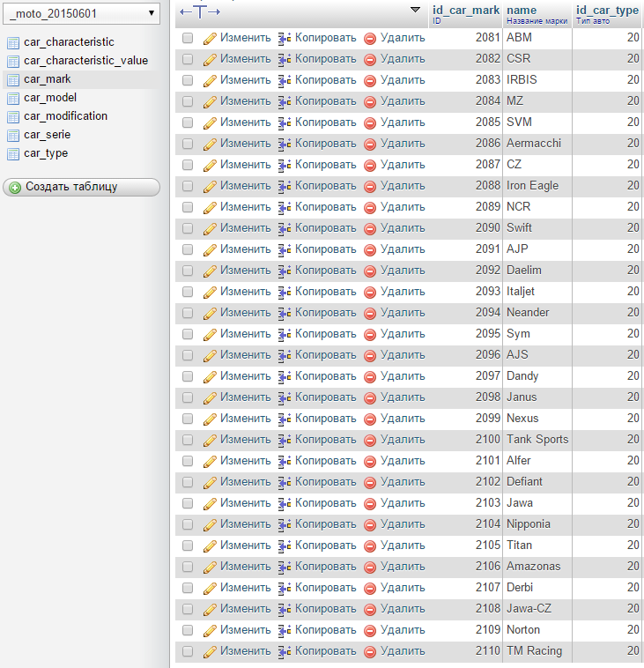Click Удалить link for Amazonas row

tap(403, 567)
